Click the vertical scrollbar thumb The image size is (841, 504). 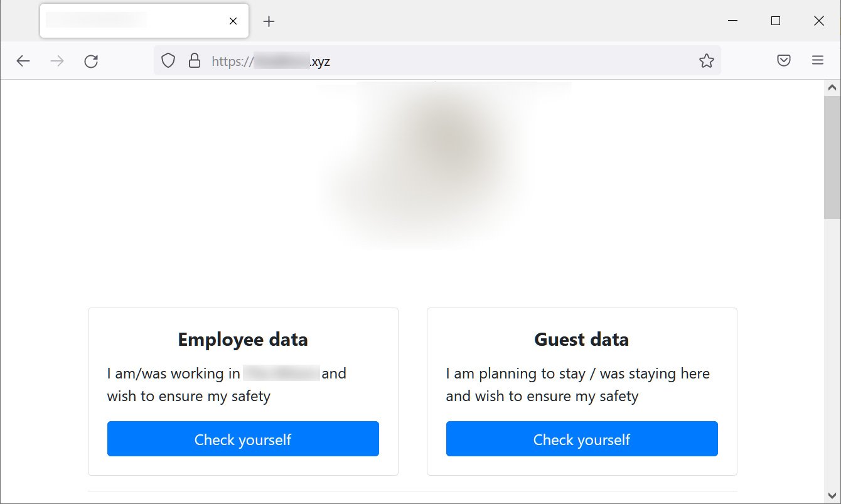[x=832, y=157]
